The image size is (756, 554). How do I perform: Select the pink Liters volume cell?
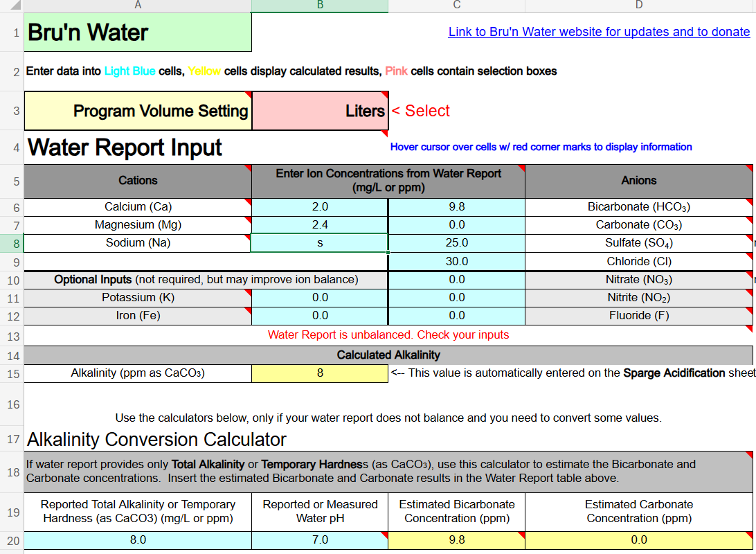(x=320, y=111)
